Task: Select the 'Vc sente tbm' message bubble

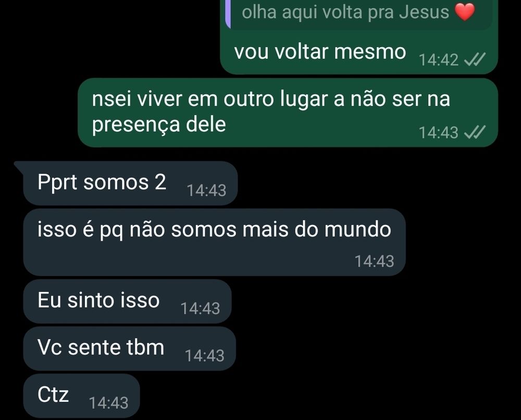Action: point(130,348)
